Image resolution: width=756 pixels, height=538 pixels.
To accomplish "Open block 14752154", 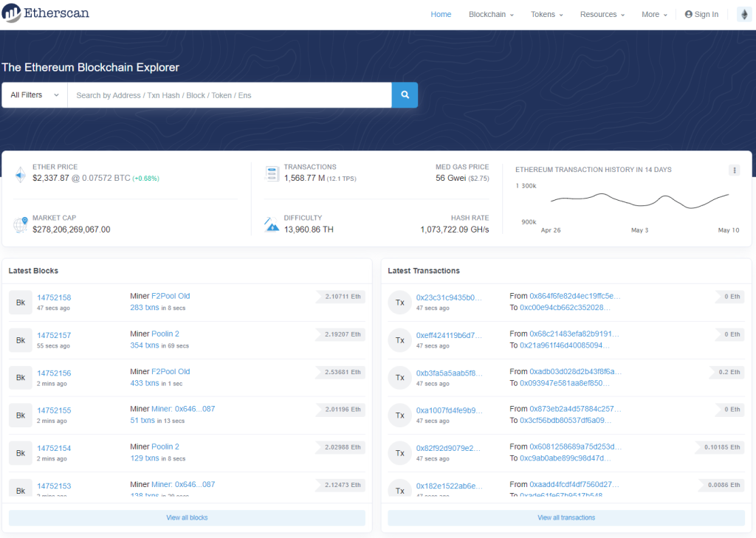I will 54,449.
